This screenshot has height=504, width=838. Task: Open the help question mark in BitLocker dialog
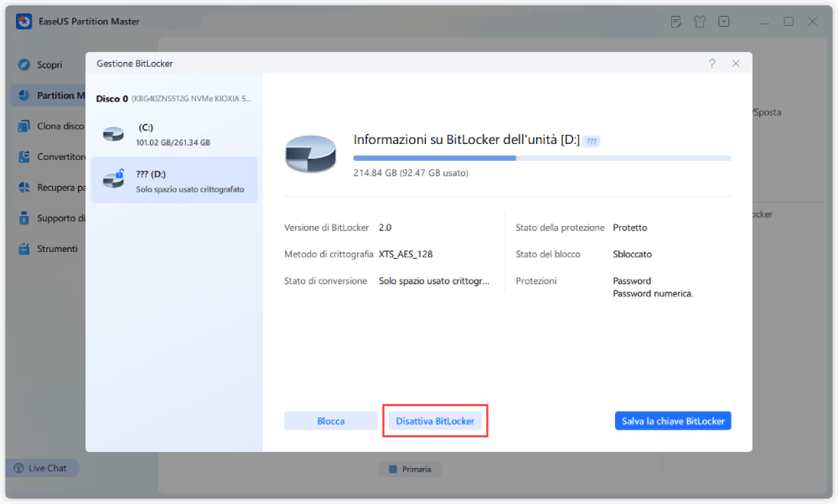pyautogui.click(x=711, y=64)
